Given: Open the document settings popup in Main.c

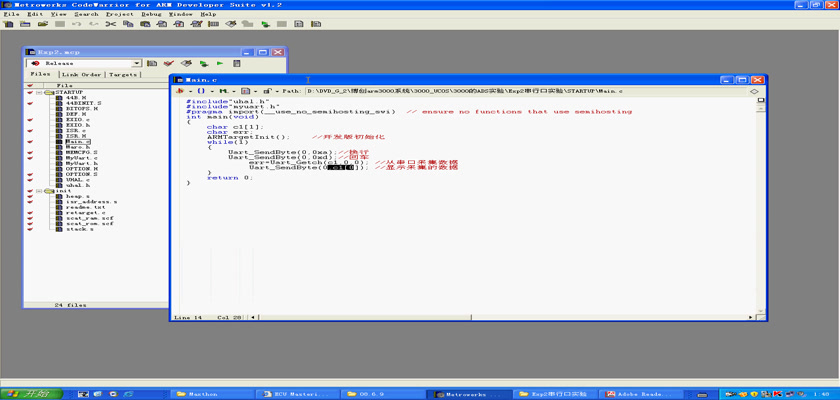Looking at the screenshot, I should pyautogui.click(x=248, y=92).
